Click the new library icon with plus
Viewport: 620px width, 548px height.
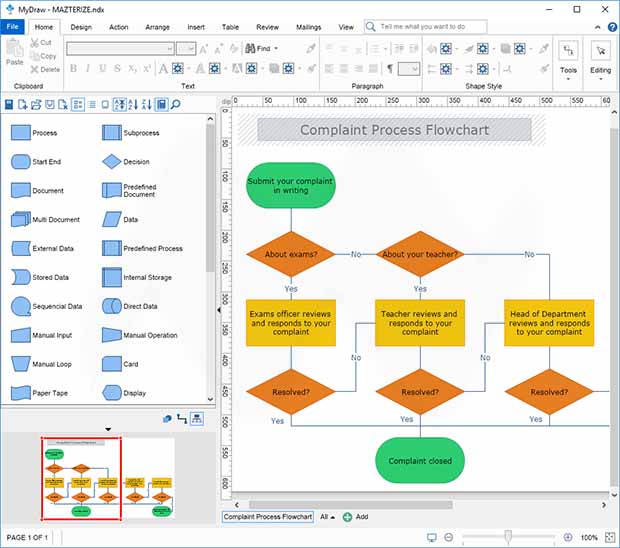click(23, 104)
